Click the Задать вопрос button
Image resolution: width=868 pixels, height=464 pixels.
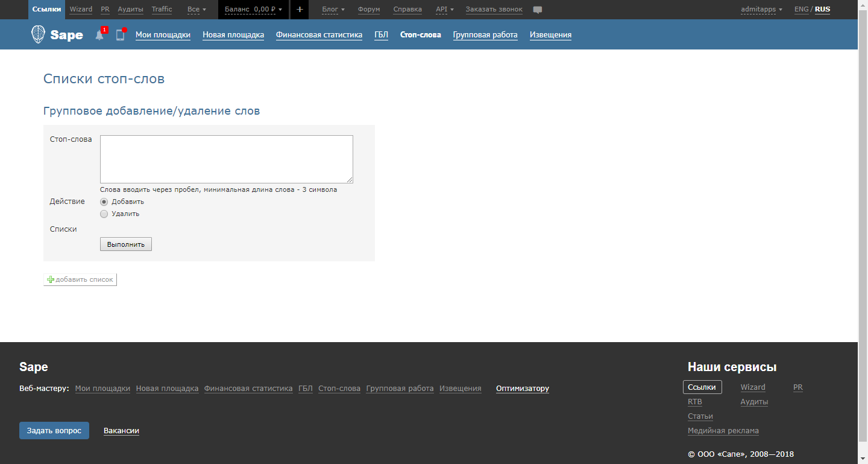point(54,430)
